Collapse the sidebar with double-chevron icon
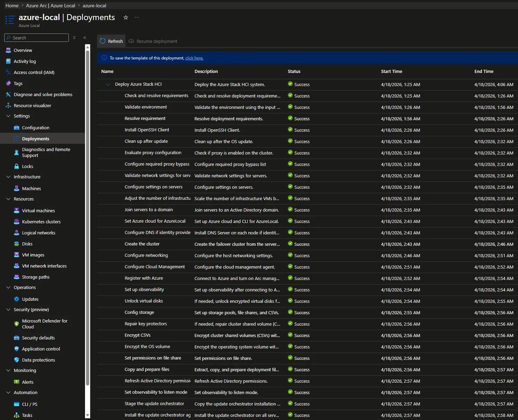 [85, 38]
